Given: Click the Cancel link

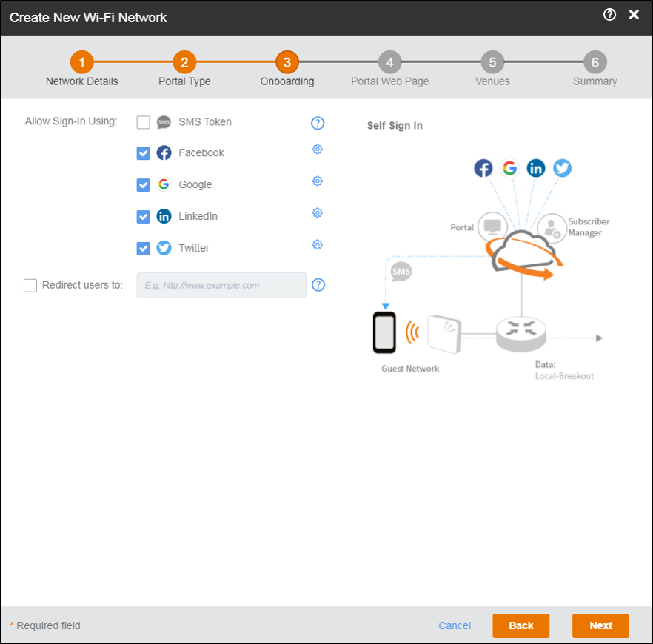Looking at the screenshot, I should [x=455, y=625].
